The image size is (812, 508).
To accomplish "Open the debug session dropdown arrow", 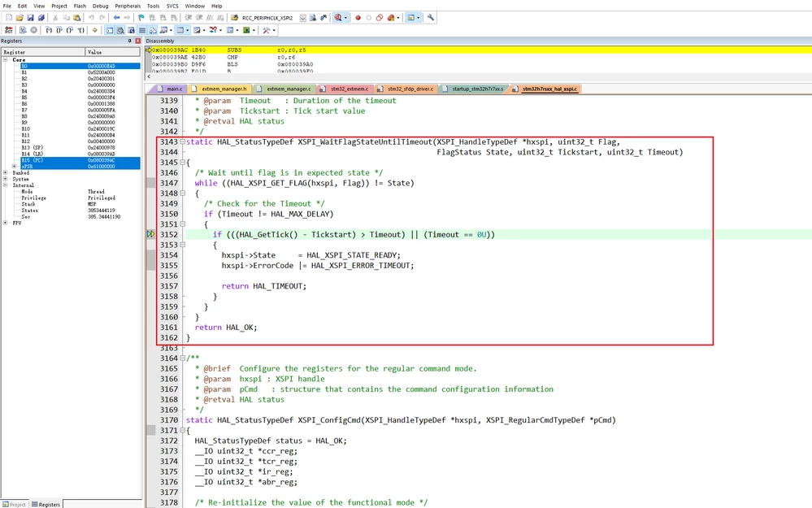I will click(346, 18).
